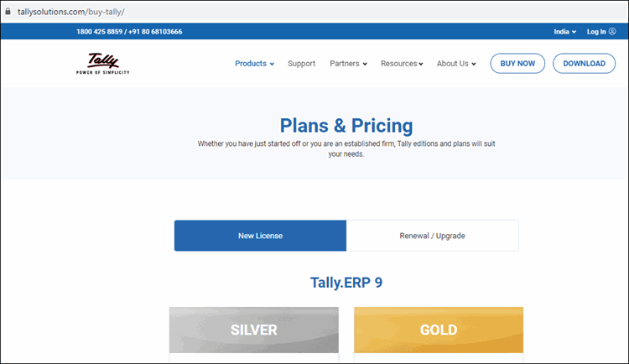
Task: Click the padlock icon in address bar
Action: click(x=8, y=11)
